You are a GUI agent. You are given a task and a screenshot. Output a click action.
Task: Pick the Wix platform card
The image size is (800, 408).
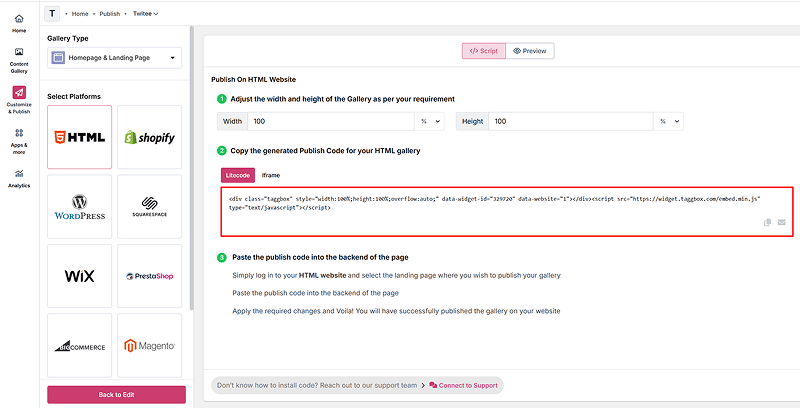[80, 276]
